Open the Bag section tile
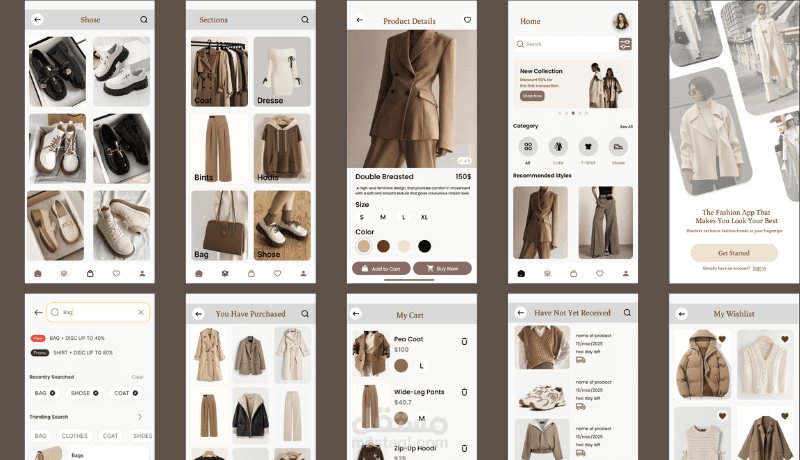 pos(219,225)
